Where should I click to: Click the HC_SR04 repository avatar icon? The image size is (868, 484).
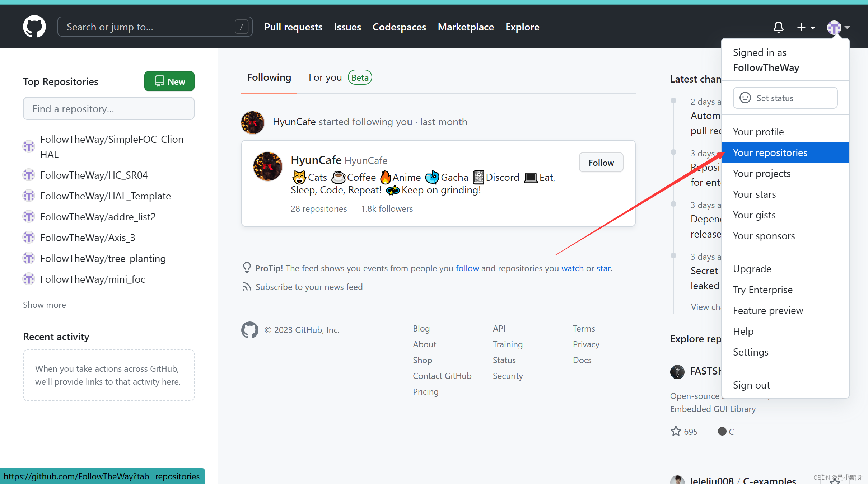(29, 175)
